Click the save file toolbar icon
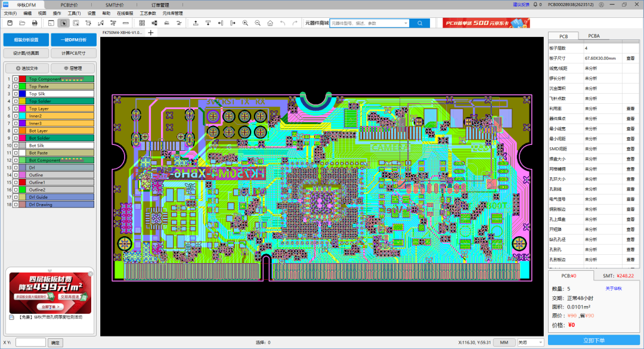This screenshot has width=644, height=349. pos(9,23)
